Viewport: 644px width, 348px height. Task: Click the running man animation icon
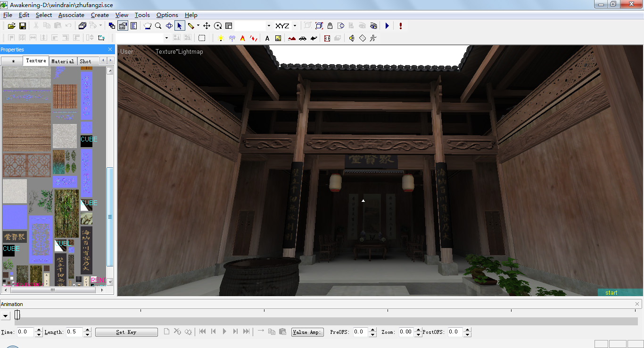[x=373, y=38]
